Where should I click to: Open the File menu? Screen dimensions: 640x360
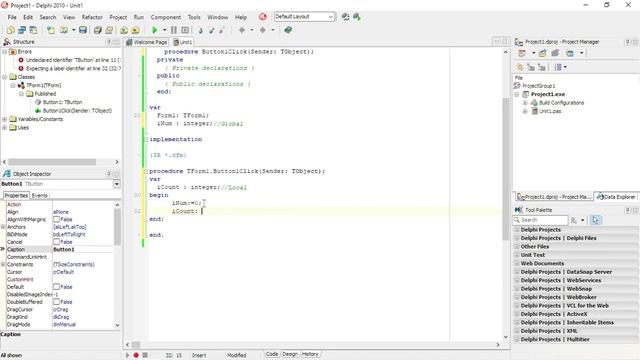pos(12,17)
